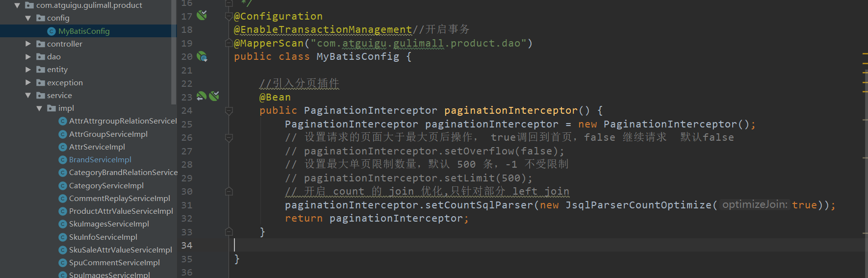Toggle fold marker at comment line 26

pos(229,138)
